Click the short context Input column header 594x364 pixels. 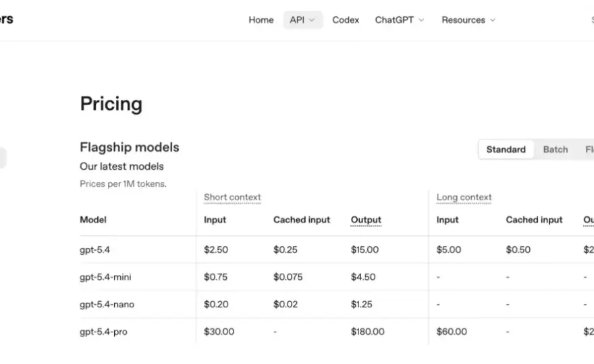215,220
